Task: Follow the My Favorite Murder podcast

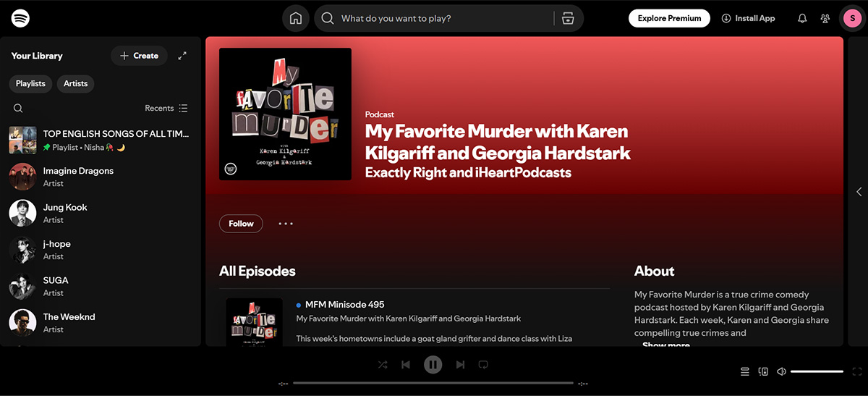Action: [x=241, y=224]
